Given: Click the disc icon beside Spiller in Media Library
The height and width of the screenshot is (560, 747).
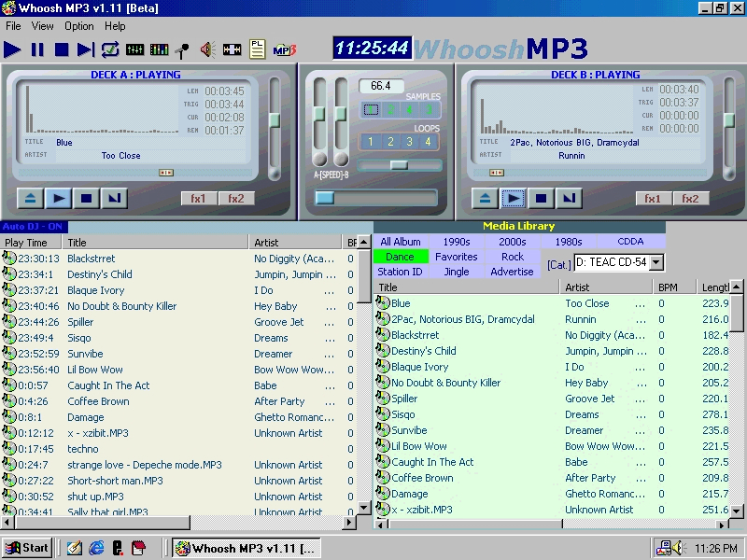Looking at the screenshot, I should click(x=382, y=399).
